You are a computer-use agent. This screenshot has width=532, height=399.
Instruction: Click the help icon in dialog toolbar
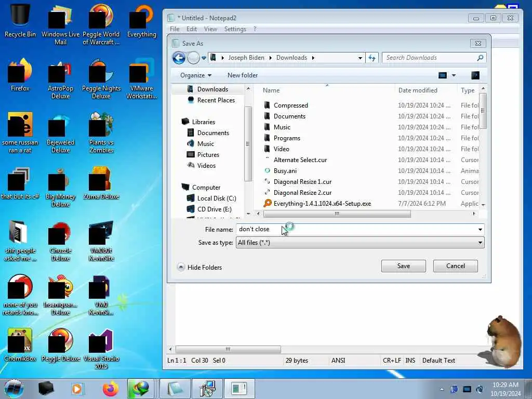pos(475,75)
